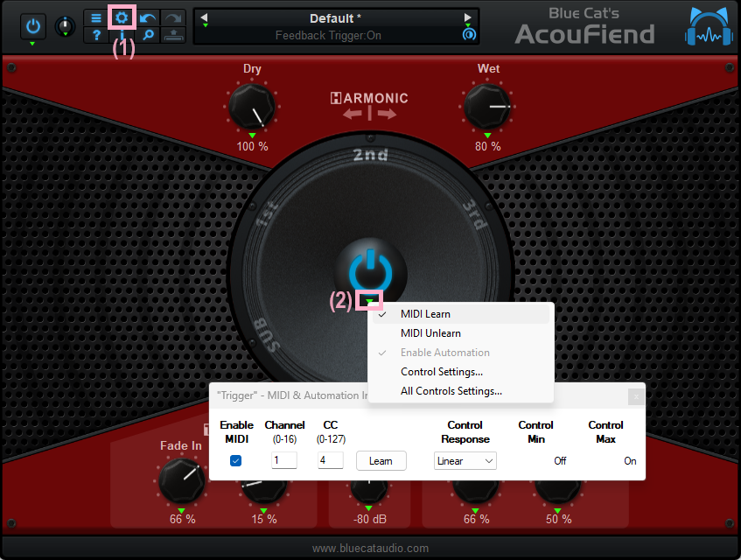Click the undo arrow icon

(x=148, y=18)
